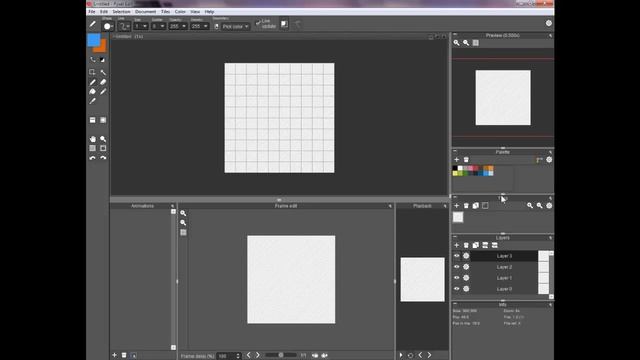Image resolution: width=640 pixels, height=360 pixels.
Task: Duplicate the tile in Tiles panel
Action: click(476, 206)
